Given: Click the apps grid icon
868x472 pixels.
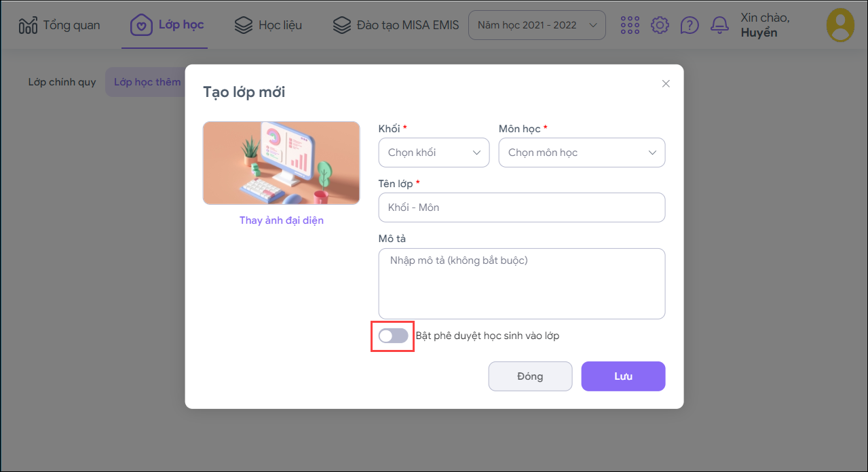Looking at the screenshot, I should coord(630,26).
